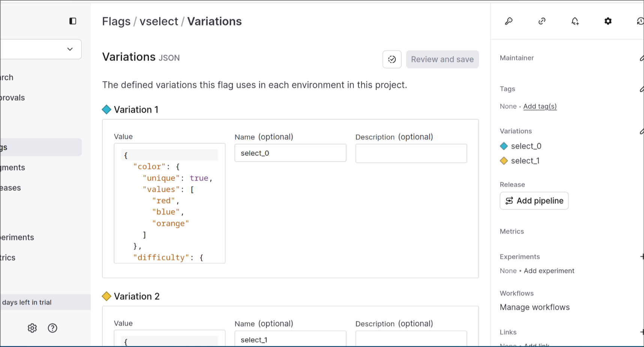This screenshot has width=644, height=347.
Task: Click the pending changes icon beside Review and save
Action: [392, 59]
